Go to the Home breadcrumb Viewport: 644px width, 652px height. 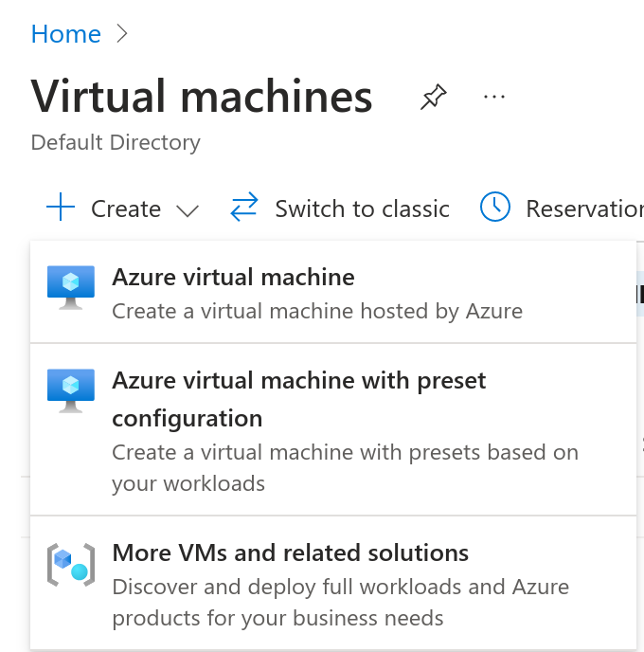coord(66,34)
